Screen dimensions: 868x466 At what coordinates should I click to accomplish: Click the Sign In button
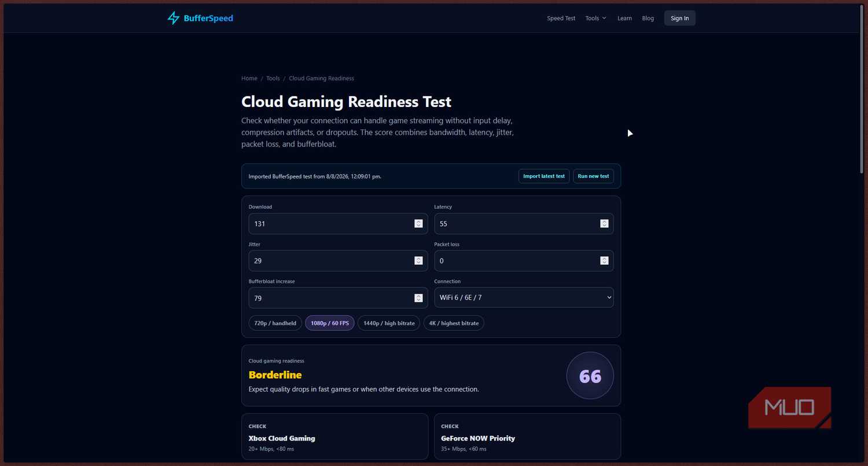680,19
